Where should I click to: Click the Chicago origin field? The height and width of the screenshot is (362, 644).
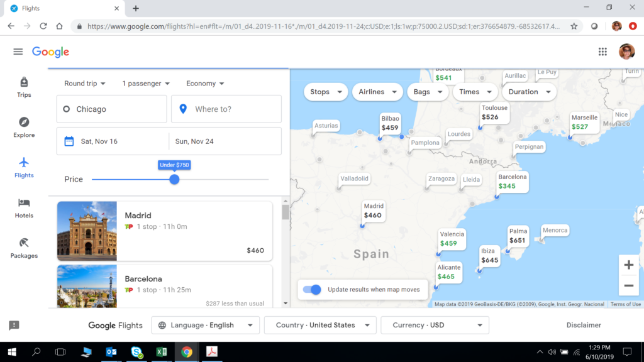[112, 109]
